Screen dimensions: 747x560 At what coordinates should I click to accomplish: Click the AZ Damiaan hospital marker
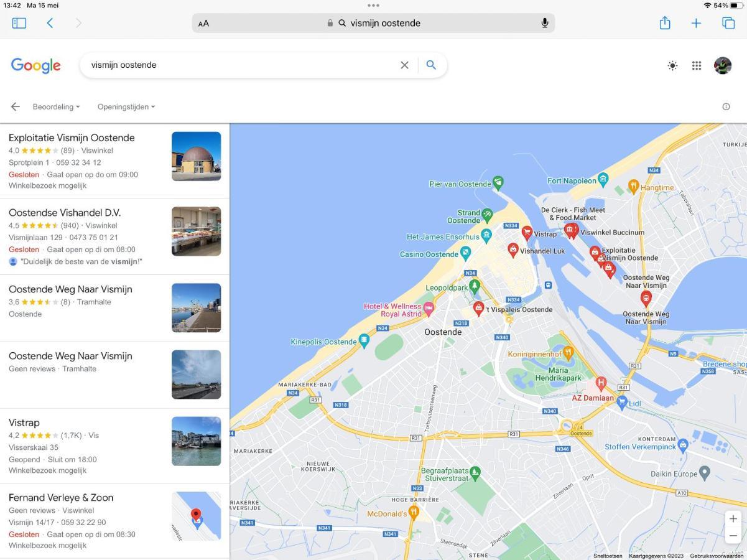pos(601,383)
